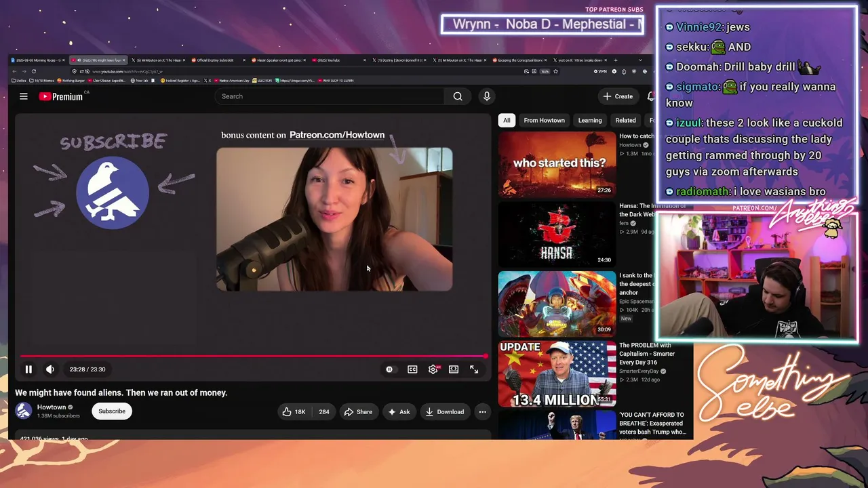
Task: Open a new browser tab
Action: click(x=615, y=60)
